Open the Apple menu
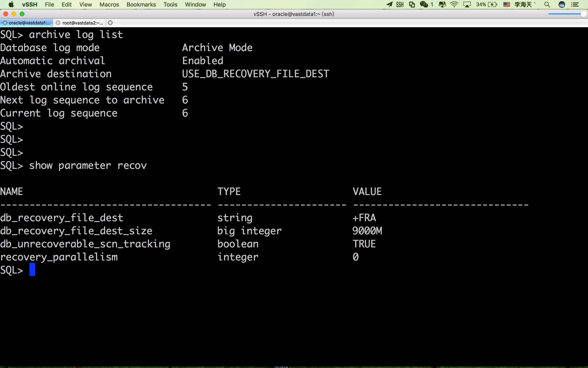Viewport: 588px width, 368px height. pos(11,4)
